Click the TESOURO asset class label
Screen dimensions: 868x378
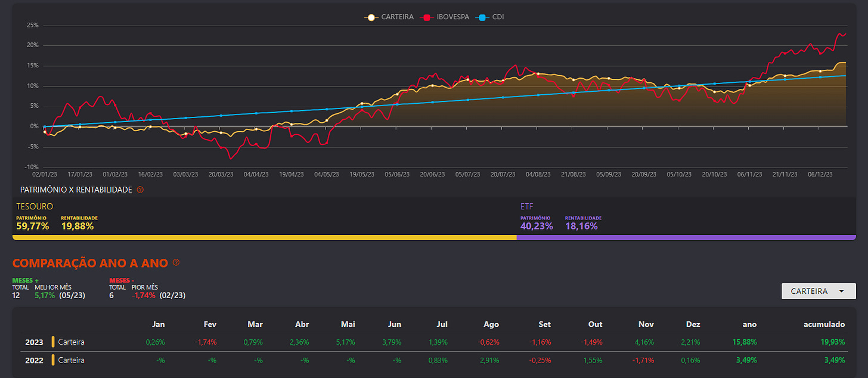click(x=35, y=206)
